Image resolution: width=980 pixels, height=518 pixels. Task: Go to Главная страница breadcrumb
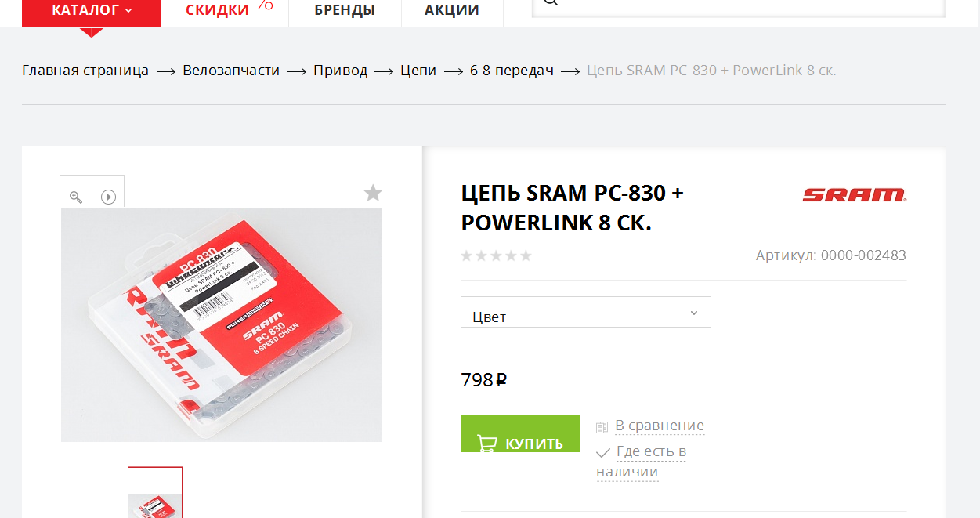(85, 71)
